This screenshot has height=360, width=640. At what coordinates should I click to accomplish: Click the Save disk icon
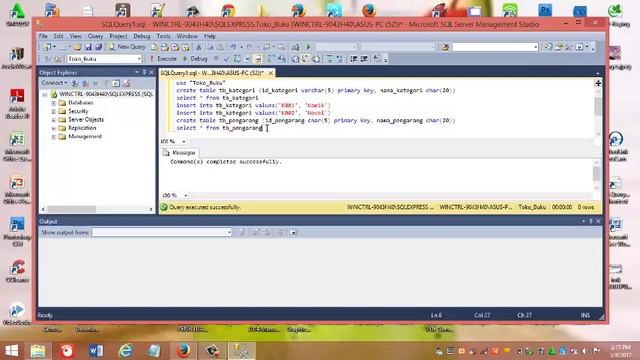[88, 47]
